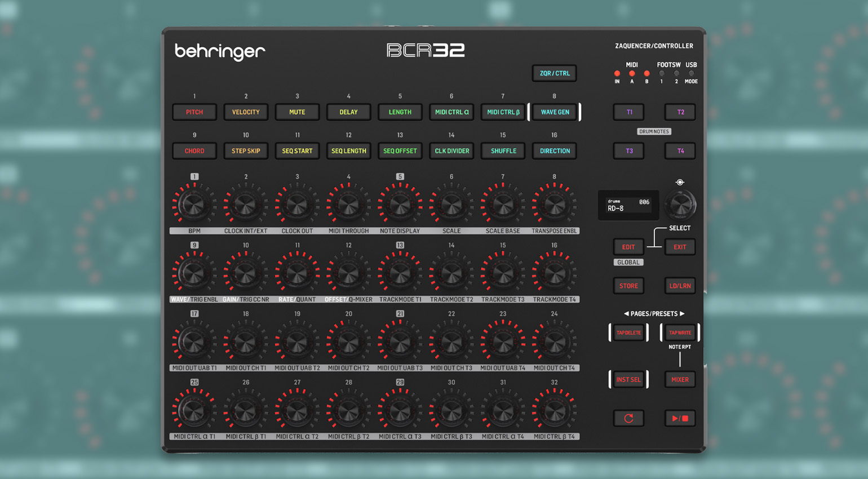Click the preset display showing RD-8
The width and height of the screenshot is (868, 479).
(x=628, y=205)
